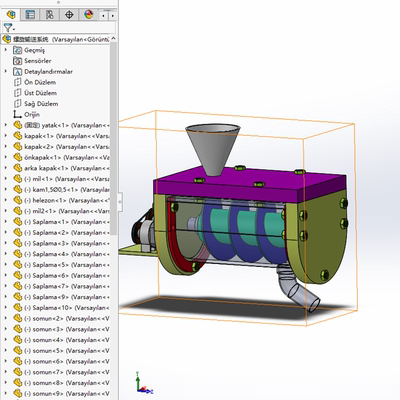400x400 pixels.
Task: Select the Saplama<5> part icon
Action: 18,264
